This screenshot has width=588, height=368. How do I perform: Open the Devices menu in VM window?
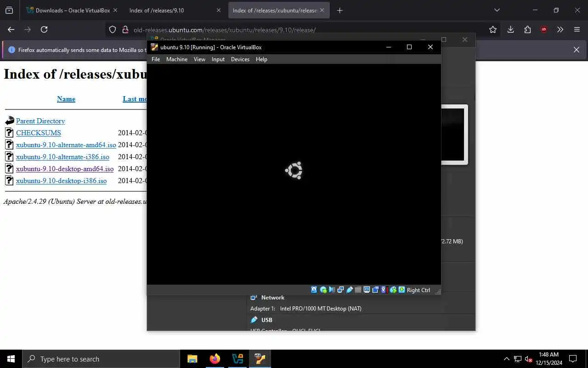[240, 59]
